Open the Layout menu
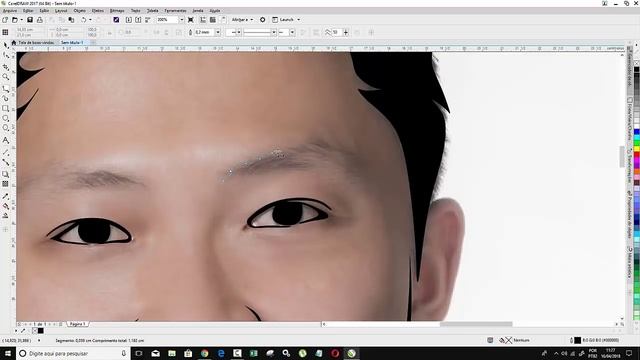The height and width of the screenshot is (360, 640). point(61,11)
